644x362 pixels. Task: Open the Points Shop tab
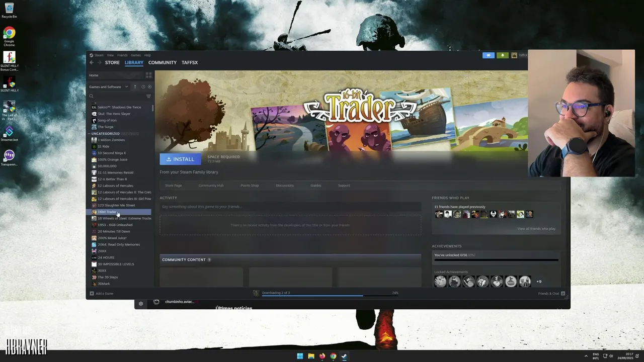[250, 186]
